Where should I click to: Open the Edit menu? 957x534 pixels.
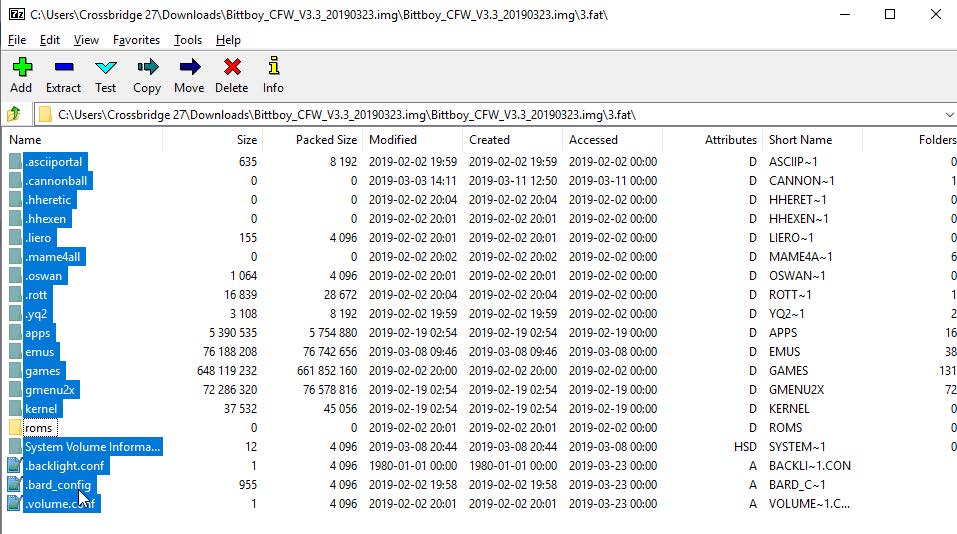tap(49, 40)
